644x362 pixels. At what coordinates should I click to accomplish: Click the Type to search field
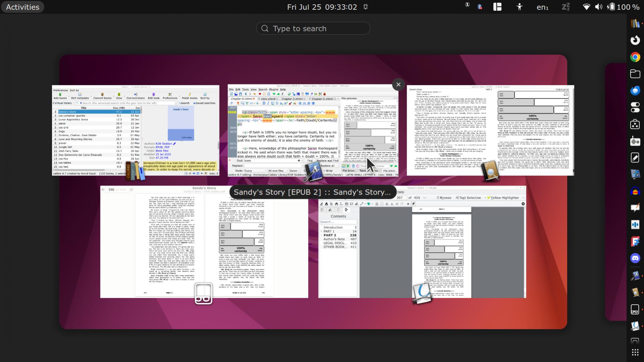tap(313, 29)
